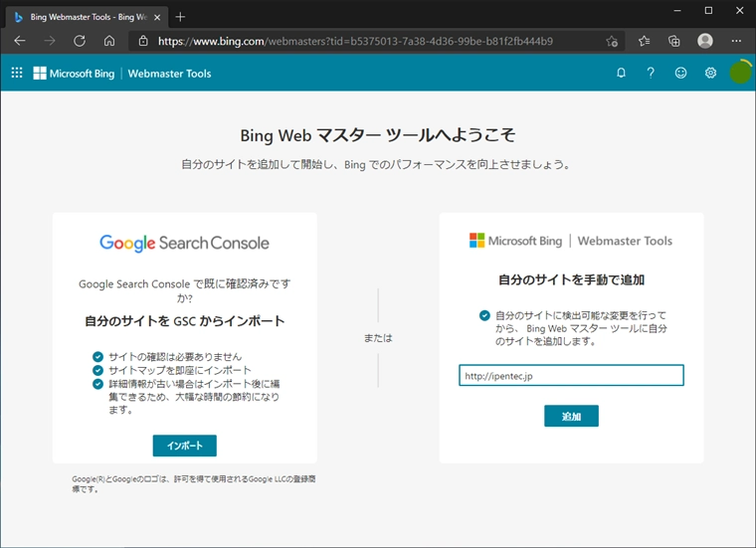Open the settings gear in Webmaster Tools
Image resolution: width=756 pixels, height=548 pixels.
pyautogui.click(x=710, y=73)
